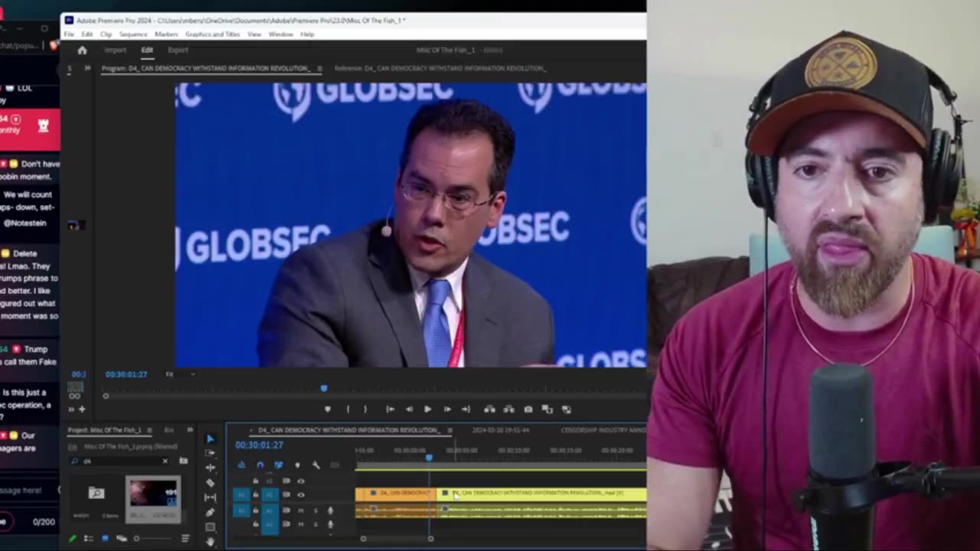Image resolution: width=980 pixels, height=551 pixels.
Task: Click the Export Frame camera icon
Action: tap(528, 409)
